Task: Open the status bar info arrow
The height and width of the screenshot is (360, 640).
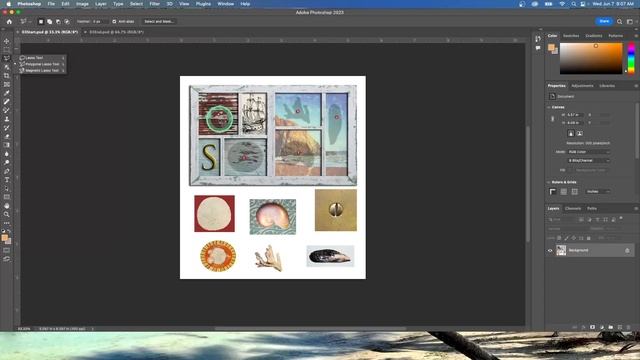Action: coord(93,329)
